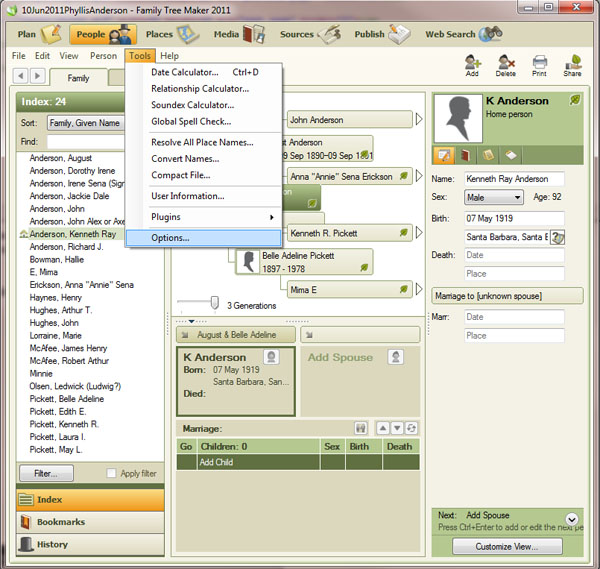Click the Delete person icon

click(x=506, y=65)
